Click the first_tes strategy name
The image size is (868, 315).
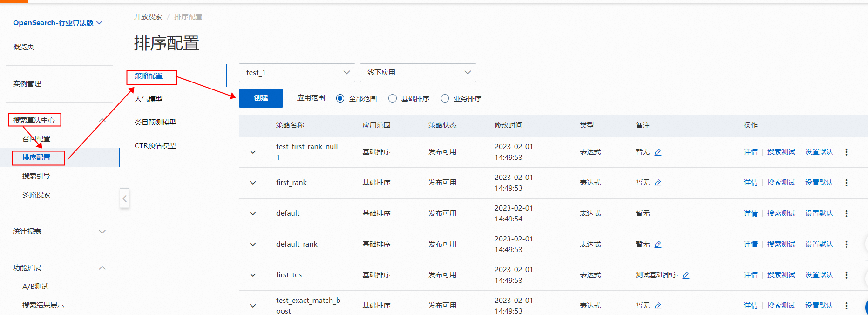click(x=289, y=275)
